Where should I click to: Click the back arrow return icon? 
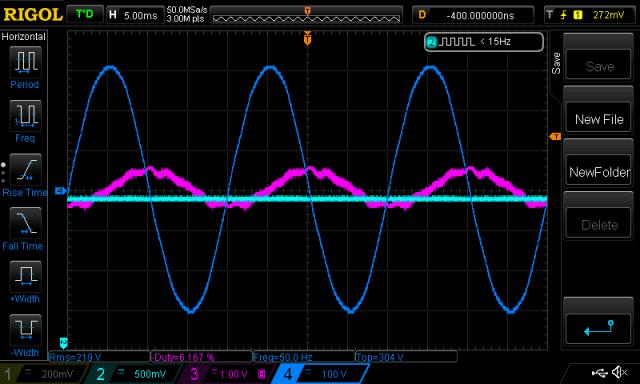point(599,328)
